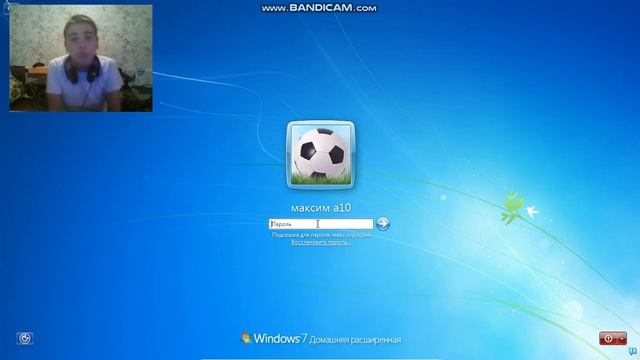Click the webcam video overlay
640x360 pixels.
click(81, 58)
